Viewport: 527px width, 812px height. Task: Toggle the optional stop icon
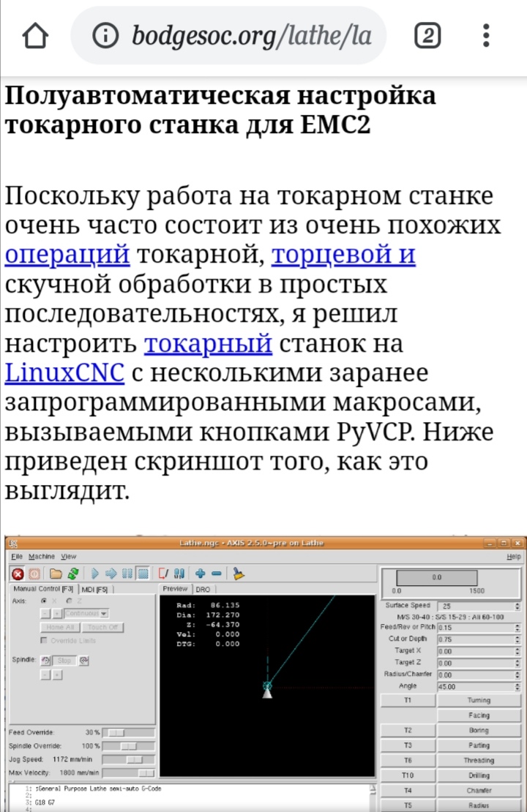point(179,574)
